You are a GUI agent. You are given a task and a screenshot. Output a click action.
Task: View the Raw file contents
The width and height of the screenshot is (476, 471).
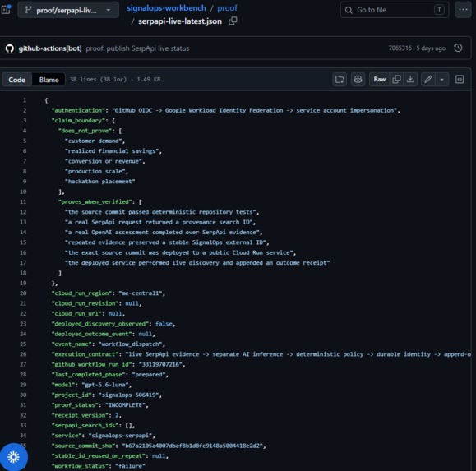pos(380,80)
